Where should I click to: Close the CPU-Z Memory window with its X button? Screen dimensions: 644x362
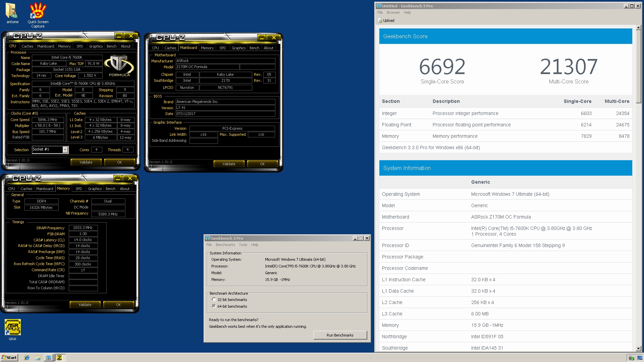pos(130,178)
